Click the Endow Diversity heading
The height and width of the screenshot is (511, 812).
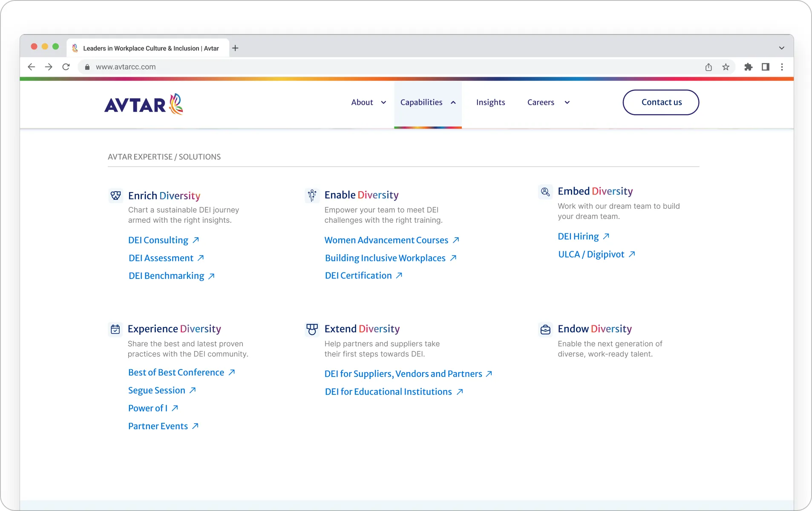pos(595,329)
